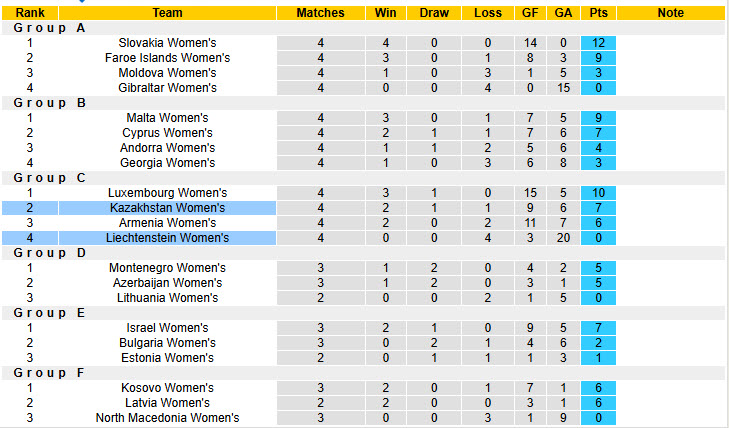Click the Pts column header

click(598, 13)
